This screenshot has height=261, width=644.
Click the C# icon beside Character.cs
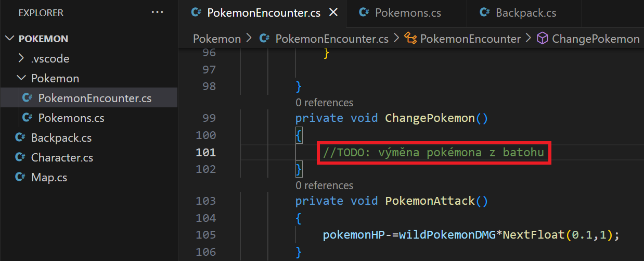point(20,157)
